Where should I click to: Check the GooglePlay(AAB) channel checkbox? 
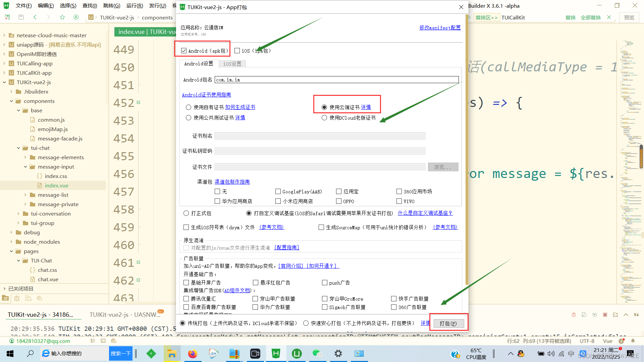[278, 191]
